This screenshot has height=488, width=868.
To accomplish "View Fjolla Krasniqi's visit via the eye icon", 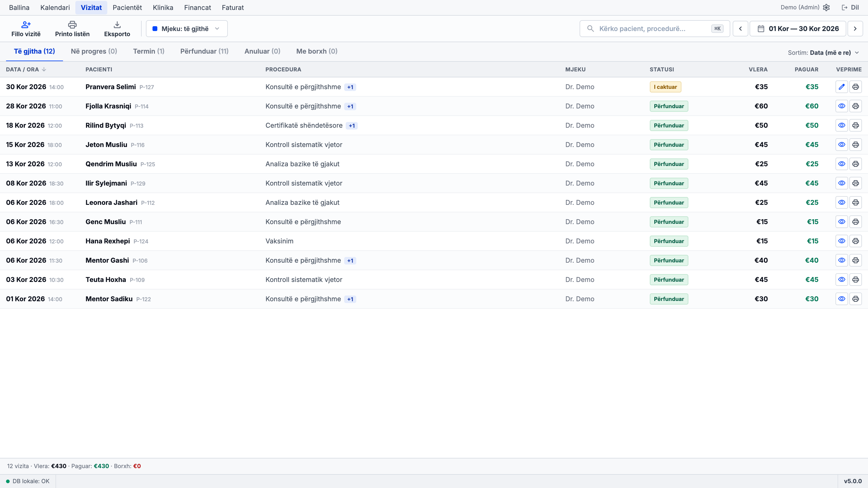I will (x=842, y=106).
